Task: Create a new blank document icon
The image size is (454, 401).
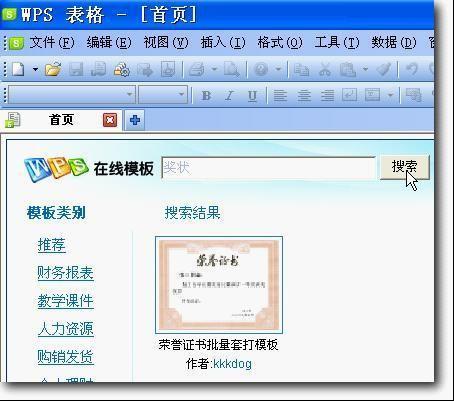Action: 18,69
